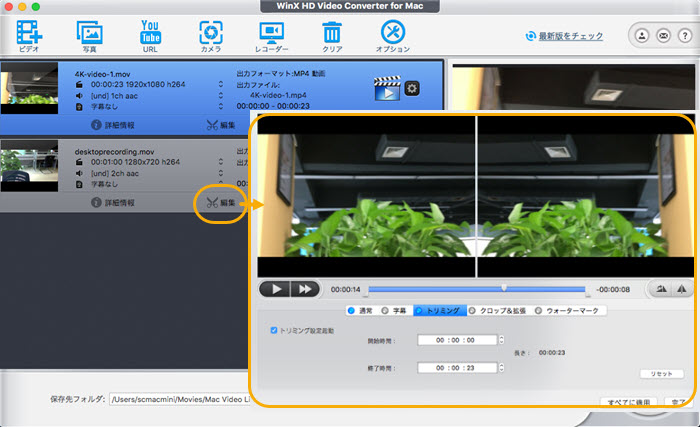Click the 4K-video-1.mp4 output file name
Image resolution: width=700 pixels, height=427 pixels.
pyautogui.click(x=278, y=95)
